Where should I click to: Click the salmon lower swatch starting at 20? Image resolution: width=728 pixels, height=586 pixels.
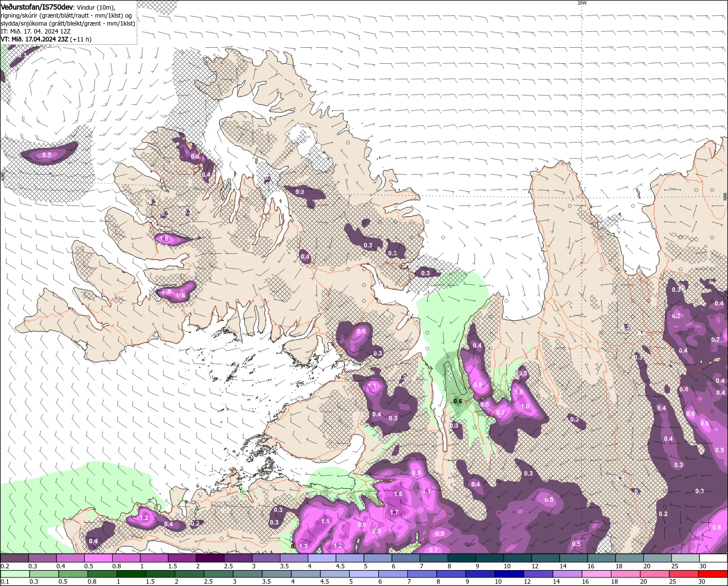tap(655, 574)
